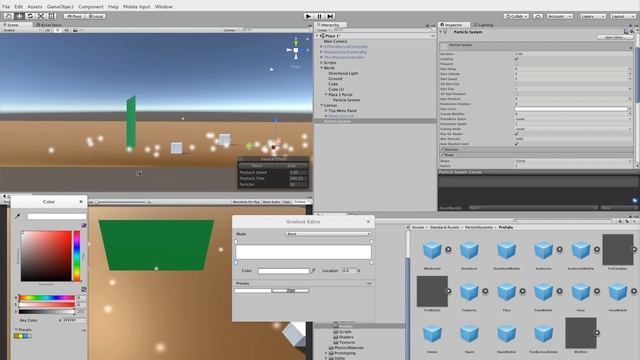
Task: Toggle the 3D Start Size checkbox
Action: tap(516, 84)
